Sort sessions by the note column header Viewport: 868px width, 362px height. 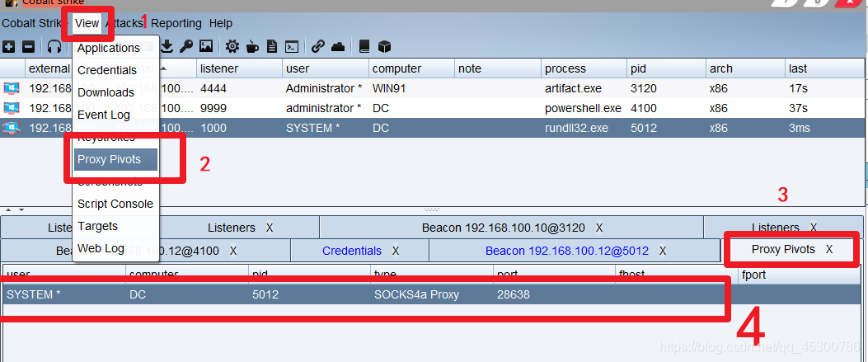(x=498, y=68)
